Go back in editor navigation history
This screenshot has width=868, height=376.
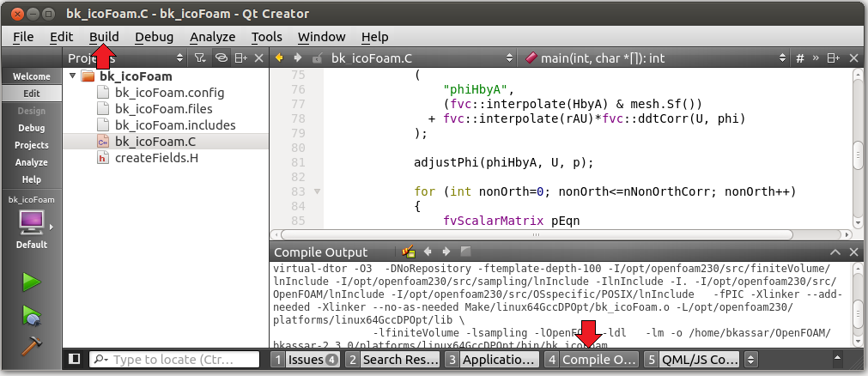[x=280, y=58]
